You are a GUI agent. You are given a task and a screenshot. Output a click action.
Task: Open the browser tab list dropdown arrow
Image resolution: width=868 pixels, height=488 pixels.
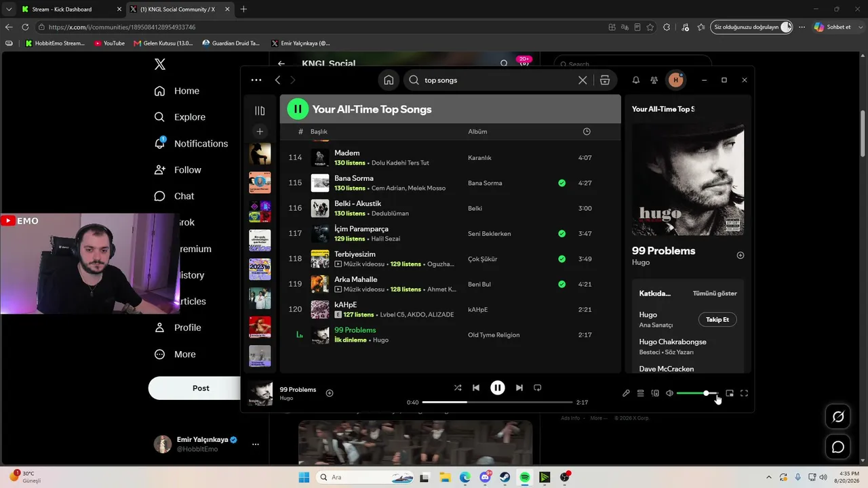[8, 9]
